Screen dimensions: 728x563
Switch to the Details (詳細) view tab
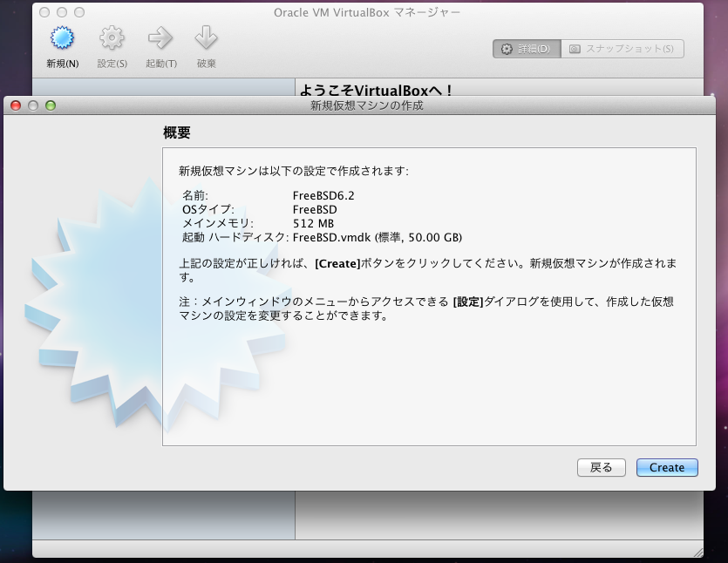coord(527,49)
